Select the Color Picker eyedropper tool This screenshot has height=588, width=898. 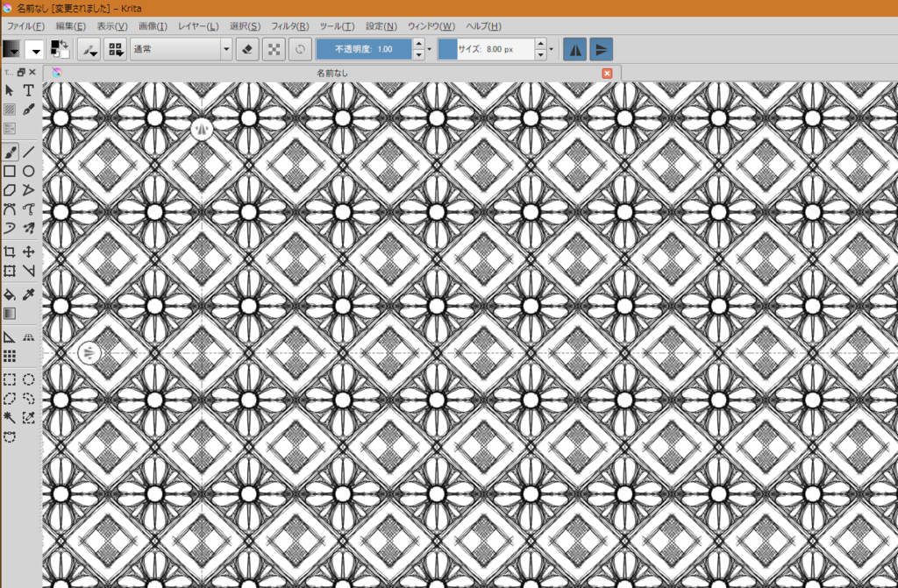pyautogui.click(x=28, y=294)
